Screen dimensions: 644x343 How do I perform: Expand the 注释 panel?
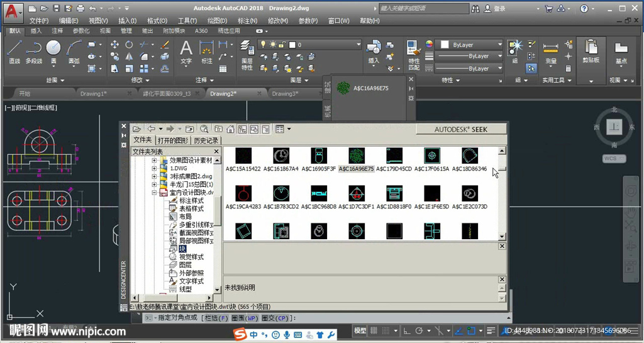point(204,80)
